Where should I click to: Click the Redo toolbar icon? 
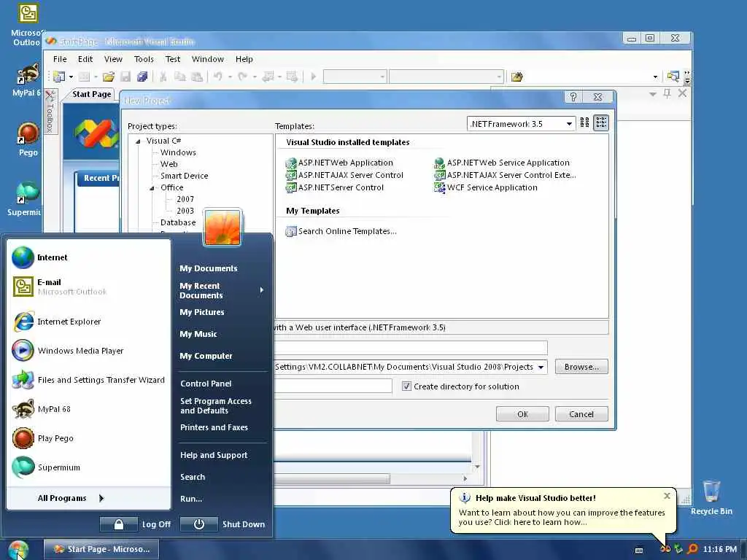(x=242, y=76)
